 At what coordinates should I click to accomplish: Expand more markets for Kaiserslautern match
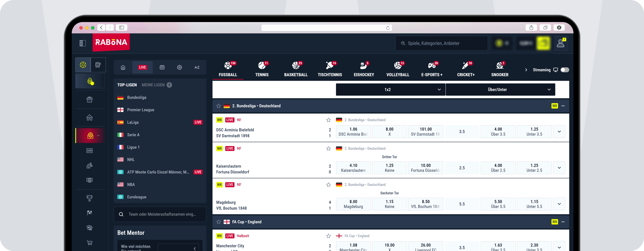pos(559,168)
